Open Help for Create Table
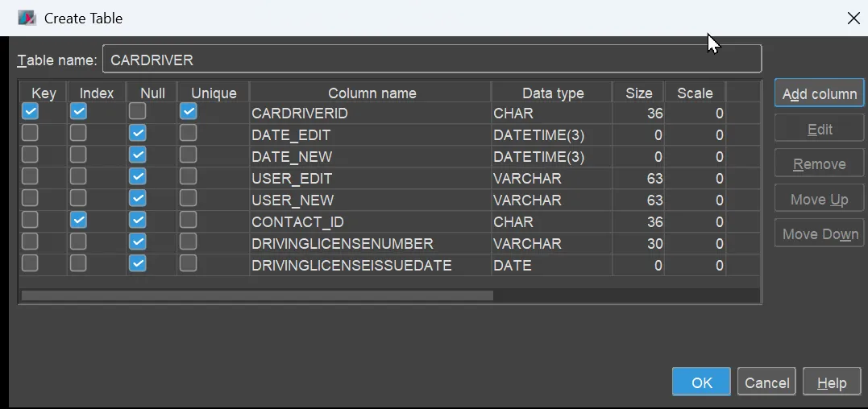 tap(832, 382)
